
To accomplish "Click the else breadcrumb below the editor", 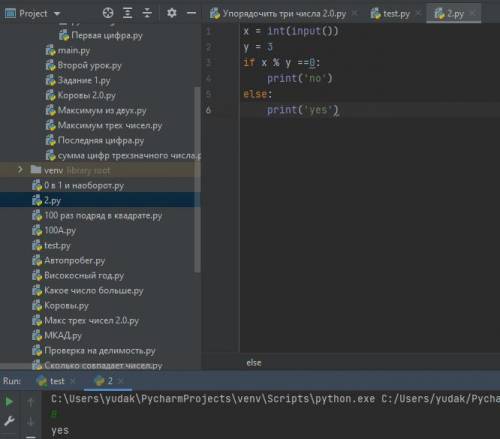I will coord(254,363).
